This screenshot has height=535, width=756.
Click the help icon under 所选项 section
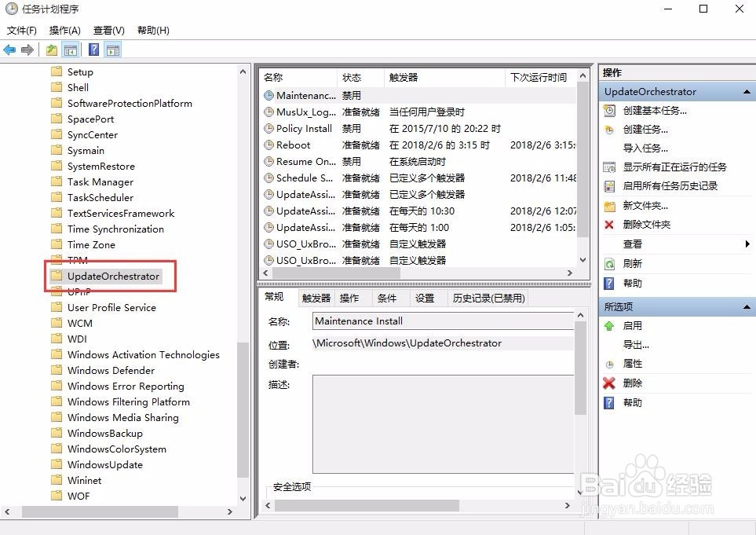609,403
